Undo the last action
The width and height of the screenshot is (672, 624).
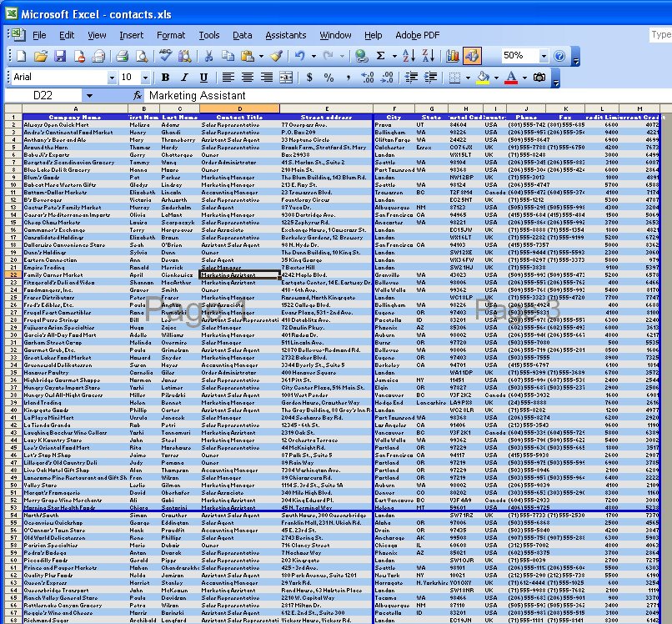pyautogui.click(x=299, y=56)
